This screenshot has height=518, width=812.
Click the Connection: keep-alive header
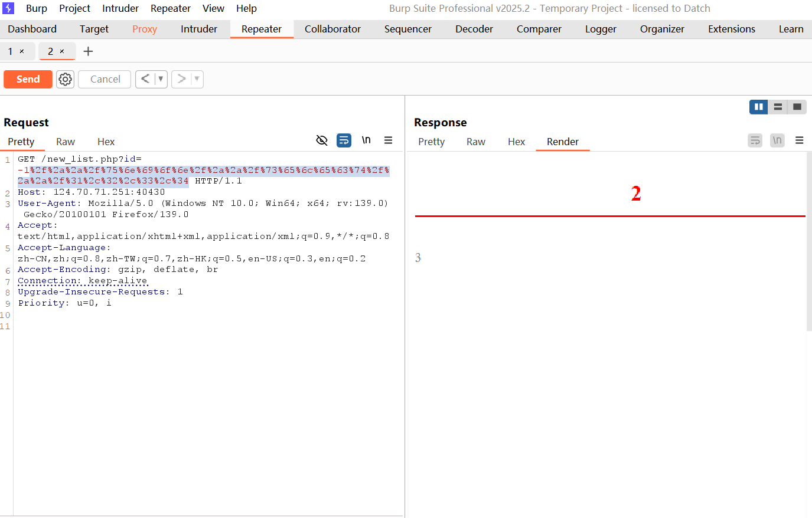83,281
